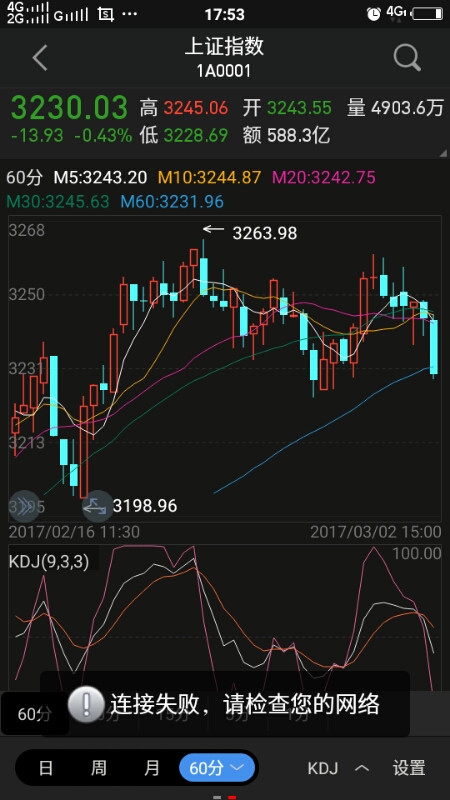Expand the KDJ indicator chevron
Screen dimensions: 450x800
click(362, 767)
